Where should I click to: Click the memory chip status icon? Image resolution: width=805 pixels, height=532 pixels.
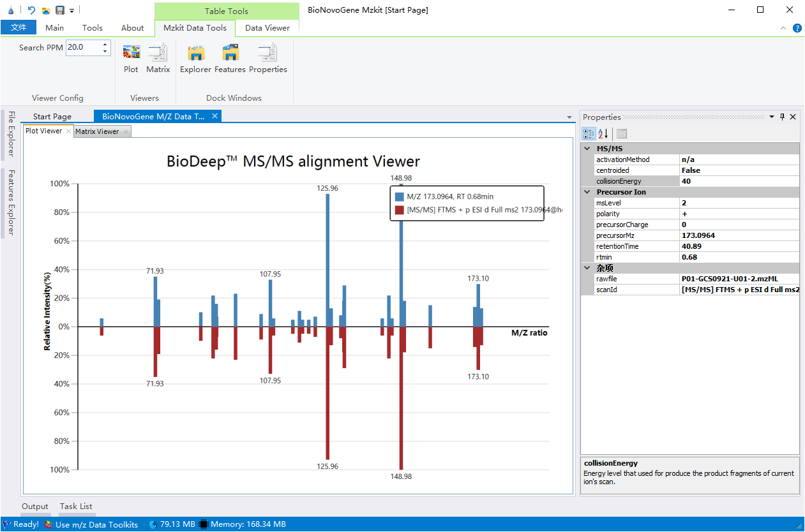tap(204, 524)
